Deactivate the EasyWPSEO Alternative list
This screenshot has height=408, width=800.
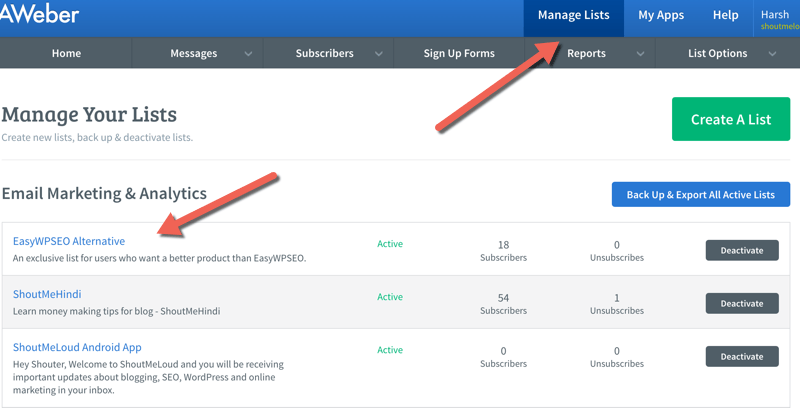point(742,250)
